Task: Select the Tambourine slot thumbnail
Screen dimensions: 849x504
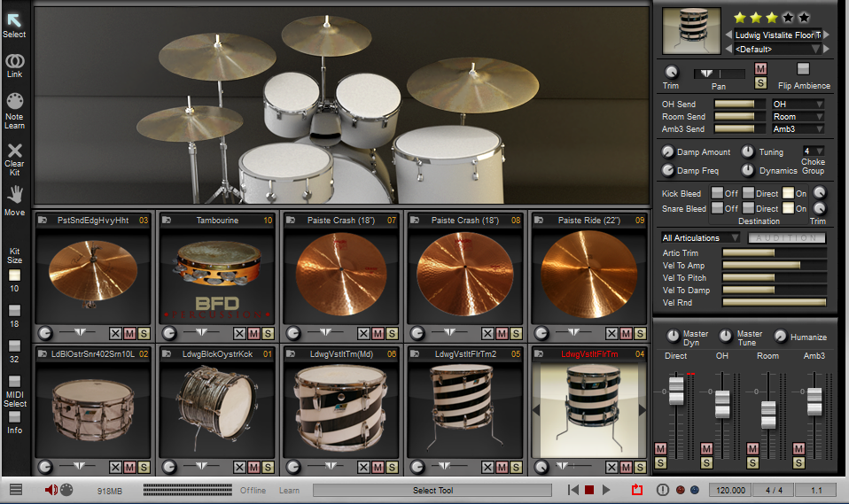Action: click(x=217, y=275)
